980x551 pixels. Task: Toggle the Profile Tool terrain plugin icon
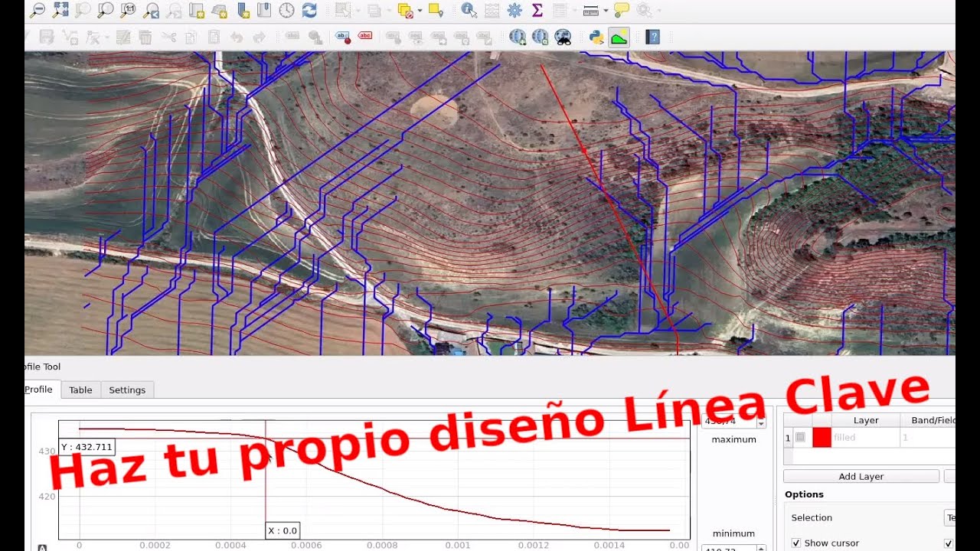(x=619, y=37)
